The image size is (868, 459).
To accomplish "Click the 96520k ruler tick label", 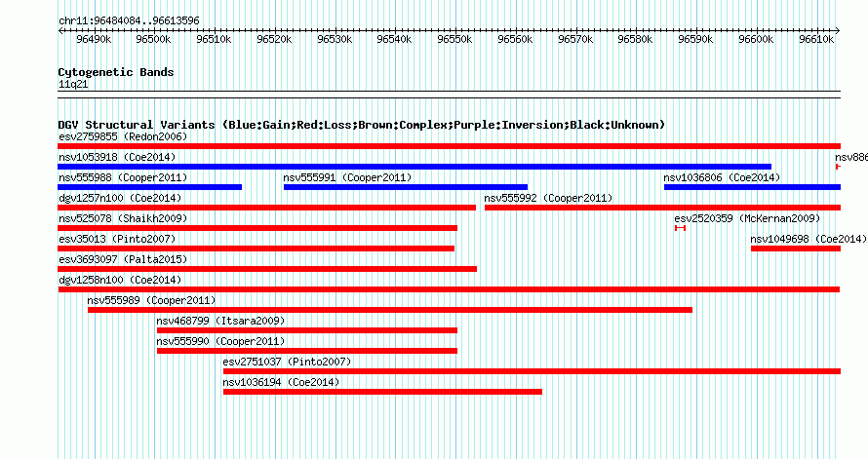I will tap(274, 39).
